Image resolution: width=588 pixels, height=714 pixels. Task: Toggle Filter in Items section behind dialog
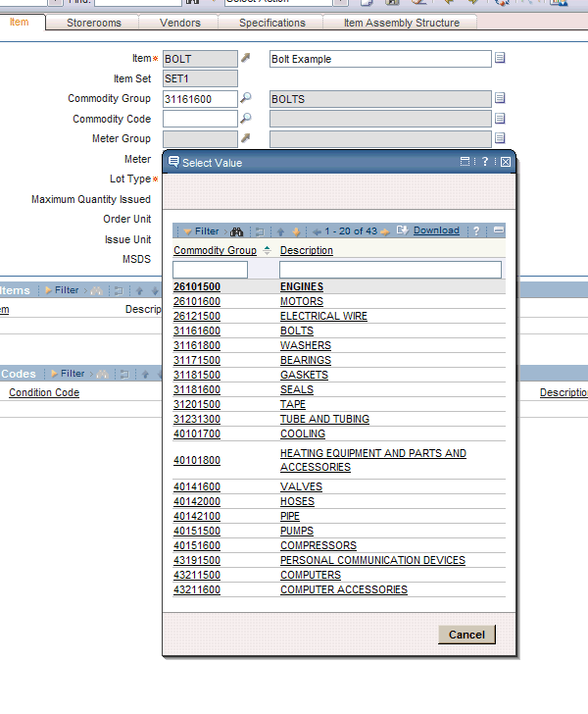pyautogui.click(x=62, y=290)
